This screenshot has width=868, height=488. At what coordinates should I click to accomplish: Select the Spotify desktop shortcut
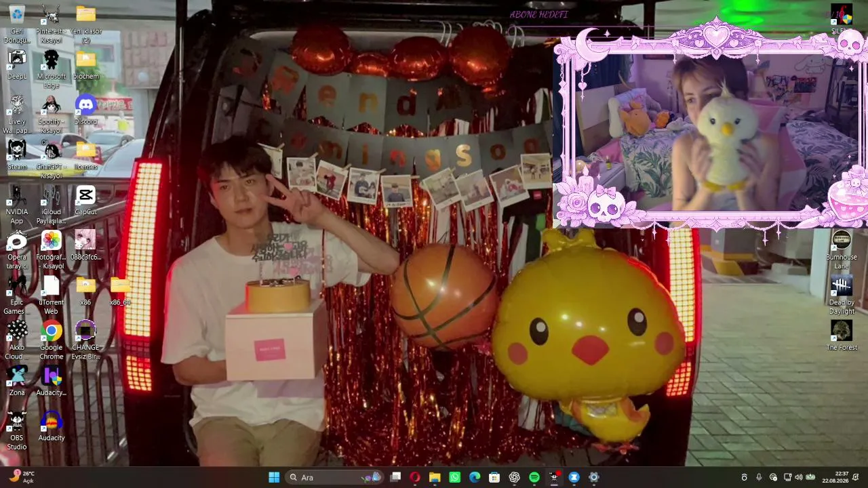51,115
